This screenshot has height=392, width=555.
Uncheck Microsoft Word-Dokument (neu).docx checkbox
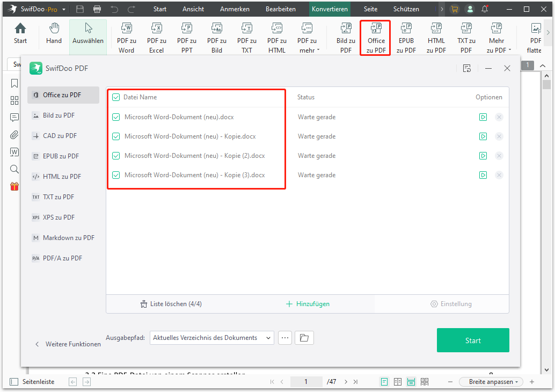(116, 117)
